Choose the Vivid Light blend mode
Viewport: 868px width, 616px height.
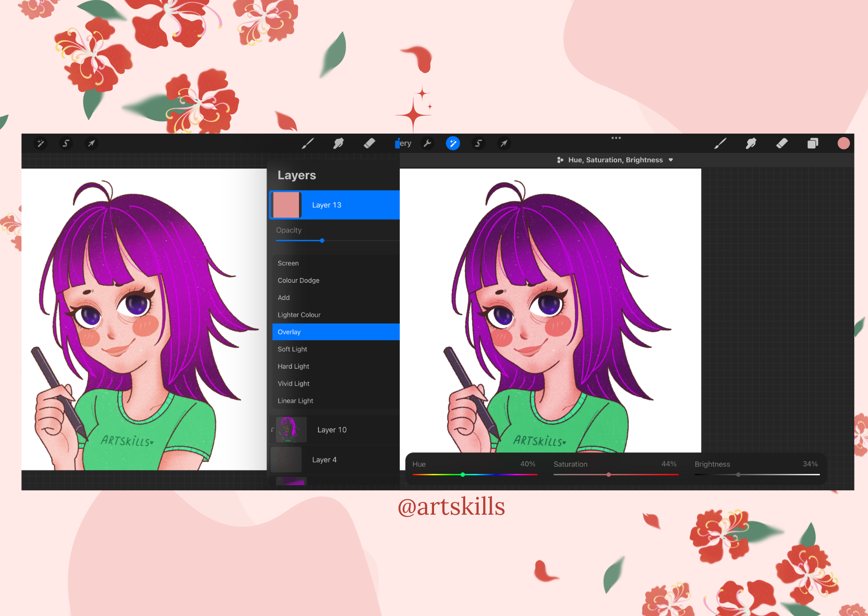tap(336, 384)
